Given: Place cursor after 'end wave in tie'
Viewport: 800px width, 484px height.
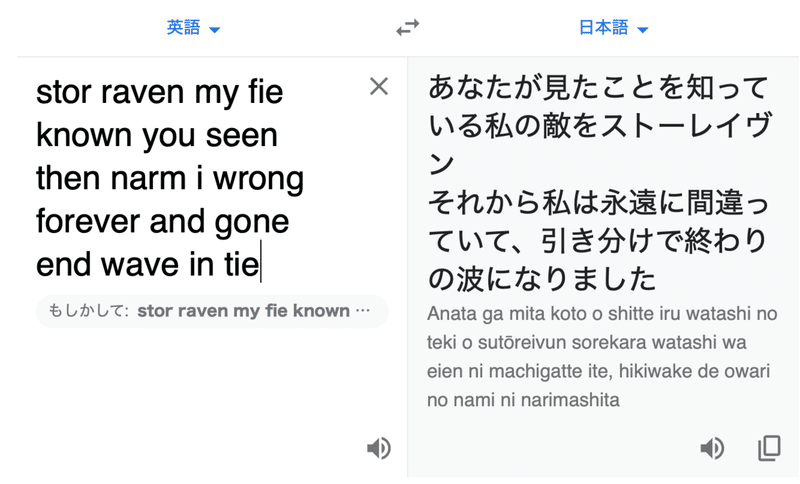Looking at the screenshot, I should 261,265.
